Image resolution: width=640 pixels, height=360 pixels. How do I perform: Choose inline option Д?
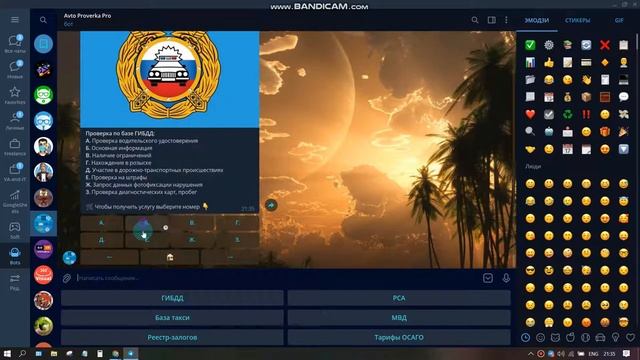[102, 240]
